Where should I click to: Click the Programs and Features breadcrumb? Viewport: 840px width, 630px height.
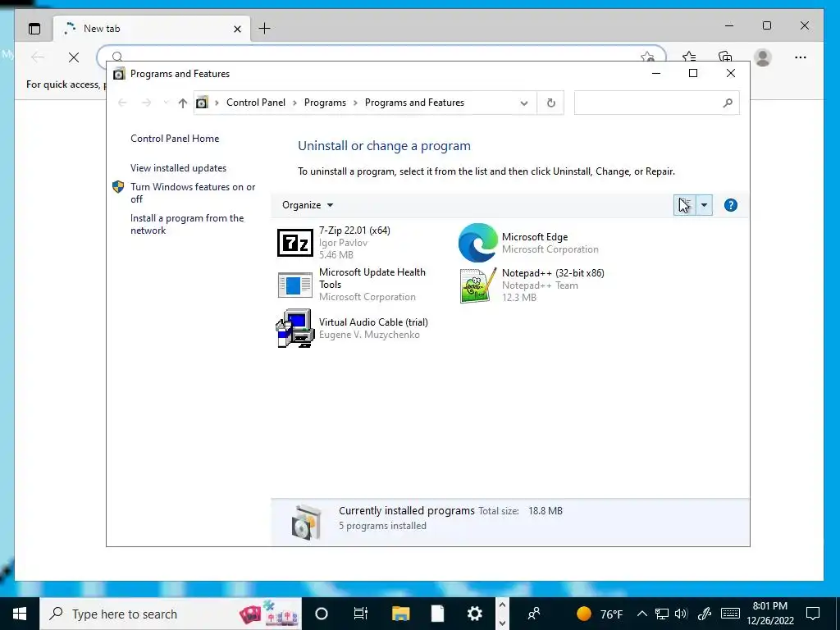(x=414, y=103)
